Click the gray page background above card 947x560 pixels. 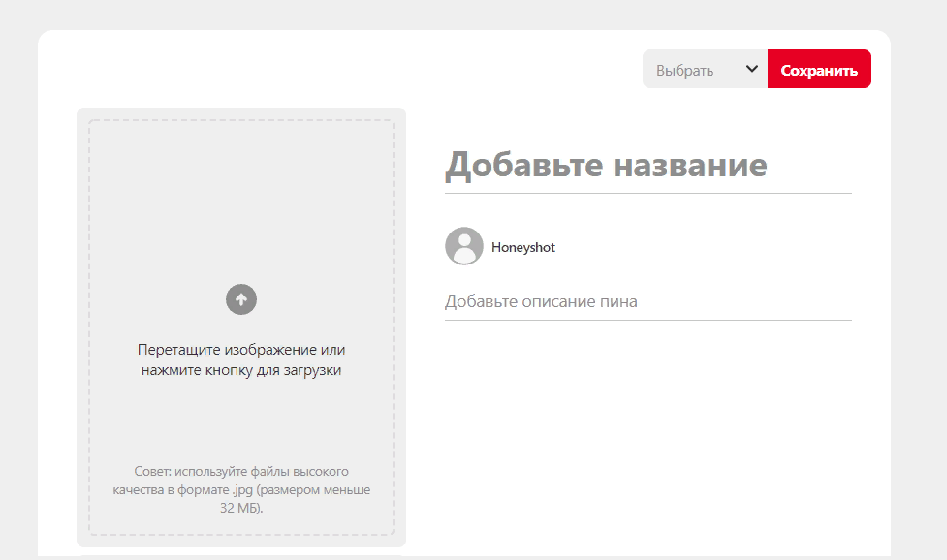[x=465, y=14]
